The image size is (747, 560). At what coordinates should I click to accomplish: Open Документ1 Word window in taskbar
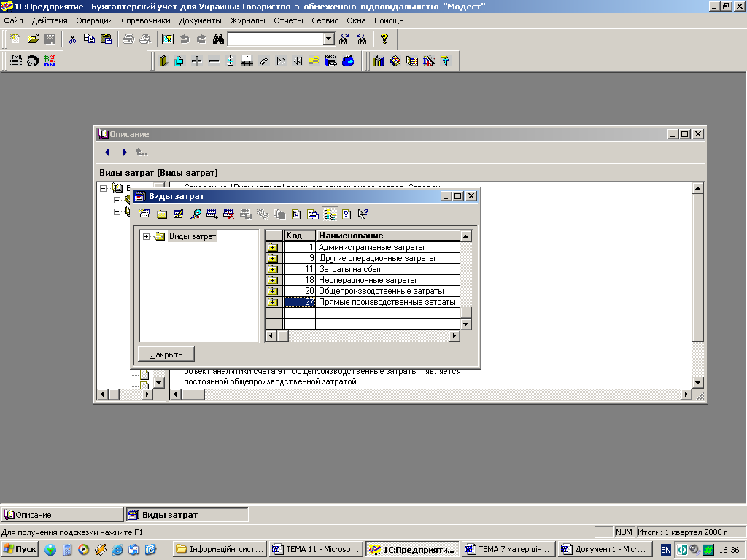pyautogui.click(x=605, y=549)
